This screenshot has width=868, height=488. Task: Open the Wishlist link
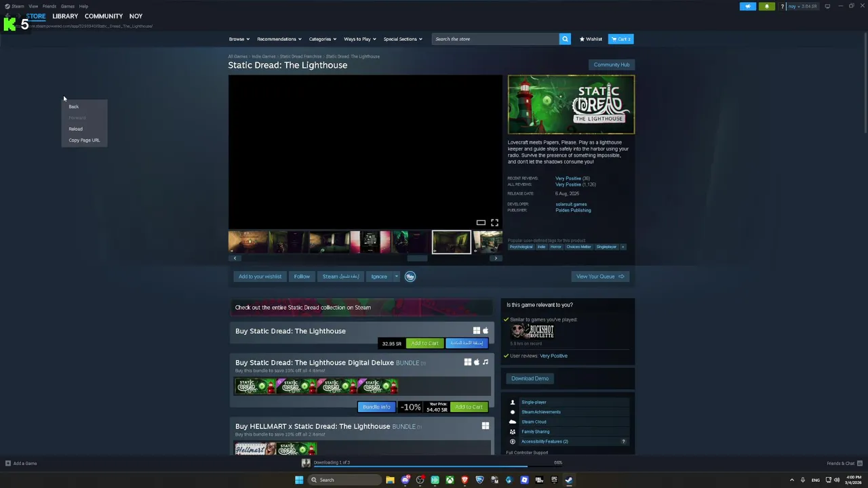pyautogui.click(x=591, y=39)
